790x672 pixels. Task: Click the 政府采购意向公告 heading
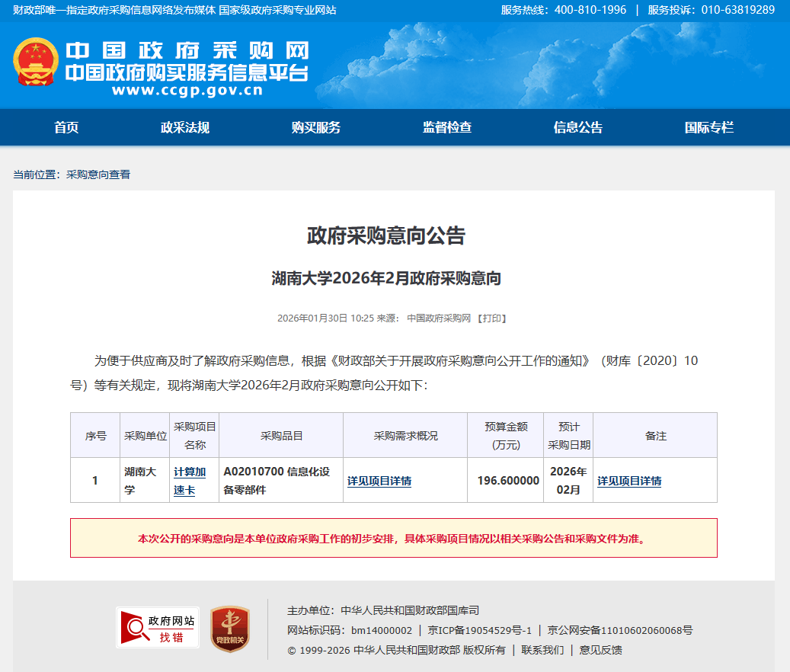tap(386, 235)
